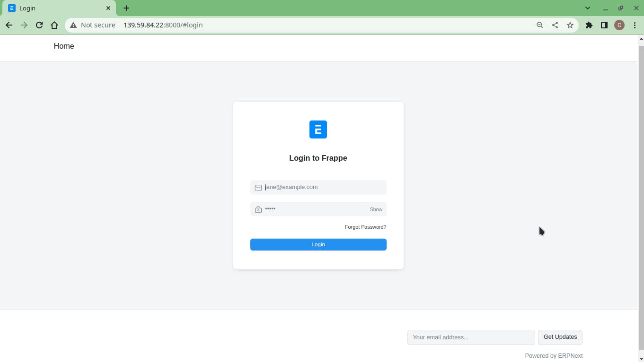Bookmark this page with the star
The image size is (644, 362).
[x=570, y=25]
